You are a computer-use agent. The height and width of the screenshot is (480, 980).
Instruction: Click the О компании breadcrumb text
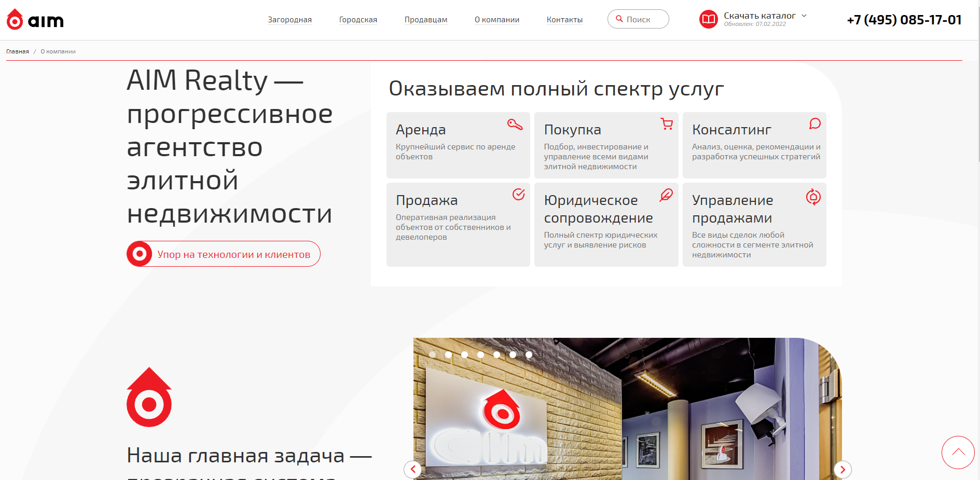pyautogui.click(x=58, y=51)
